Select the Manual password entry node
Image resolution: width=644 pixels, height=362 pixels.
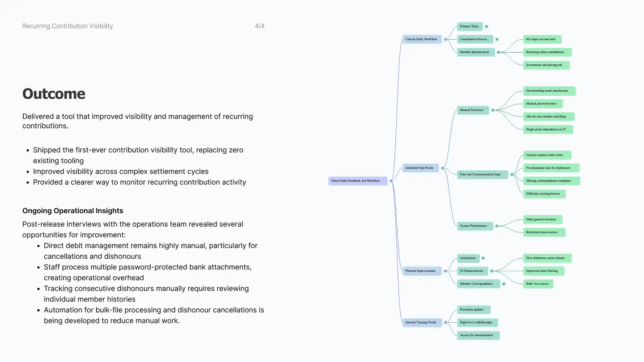[543, 104]
